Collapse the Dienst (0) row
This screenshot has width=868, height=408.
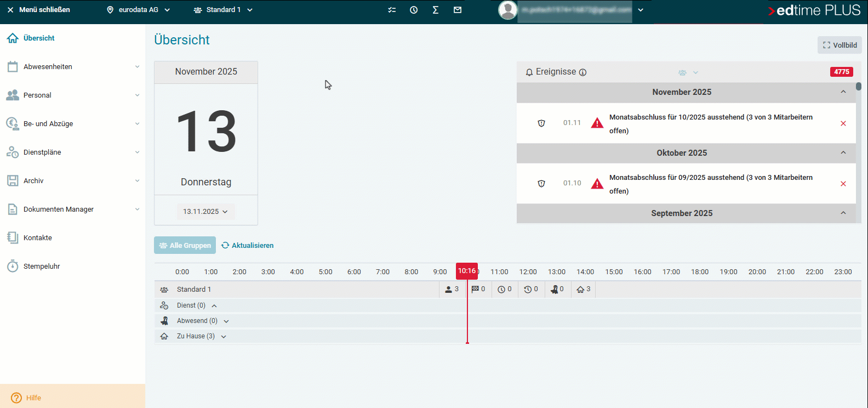[214, 306]
